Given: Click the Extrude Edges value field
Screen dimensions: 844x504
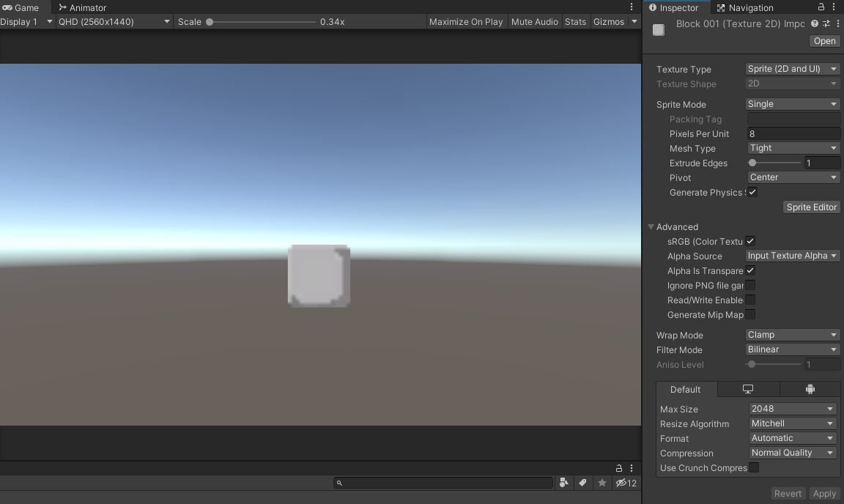Looking at the screenshot, I should (x=822, y=163).
